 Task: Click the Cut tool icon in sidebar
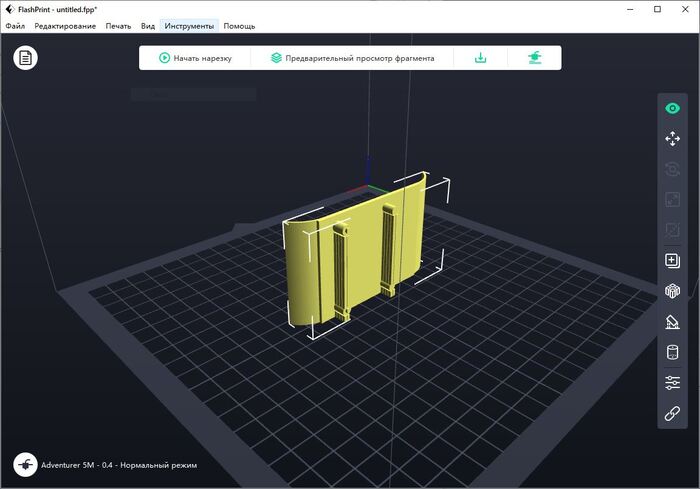pos(672,229)
